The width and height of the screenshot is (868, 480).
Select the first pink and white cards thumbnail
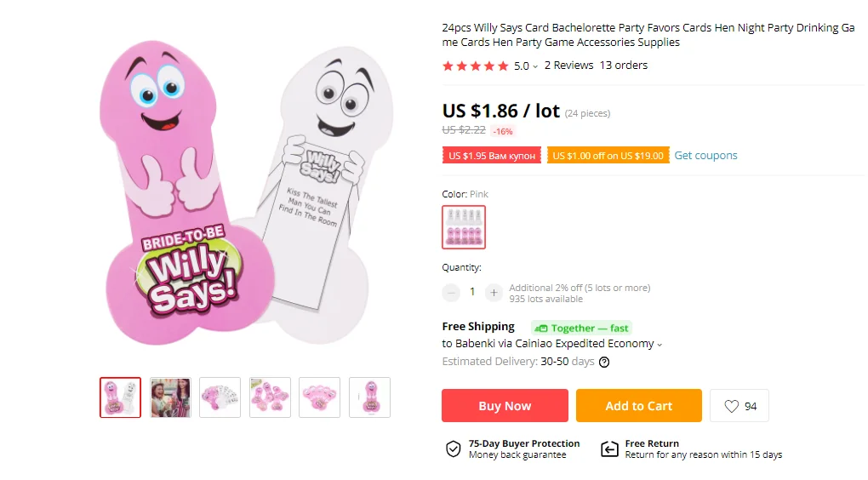(120, 397)
